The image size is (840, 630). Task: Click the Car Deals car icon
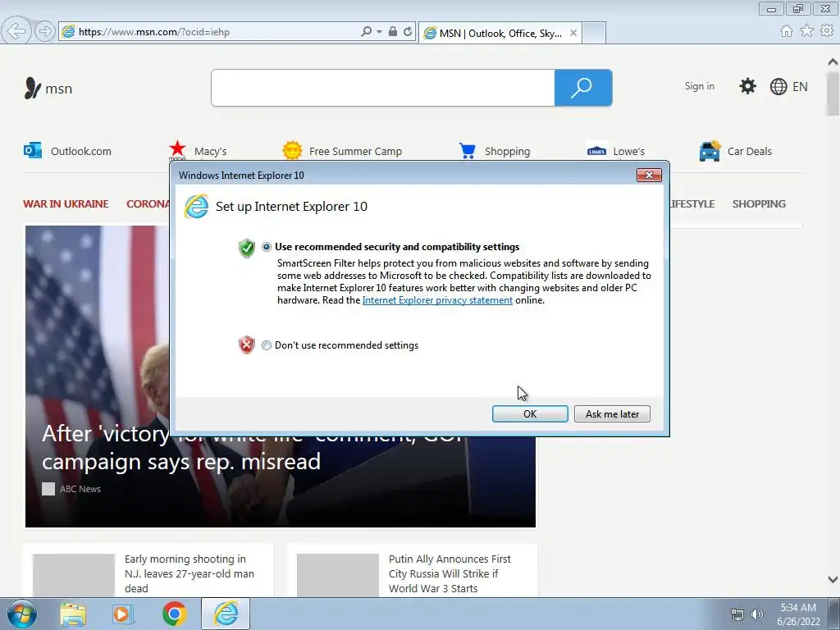click(710, 151)
